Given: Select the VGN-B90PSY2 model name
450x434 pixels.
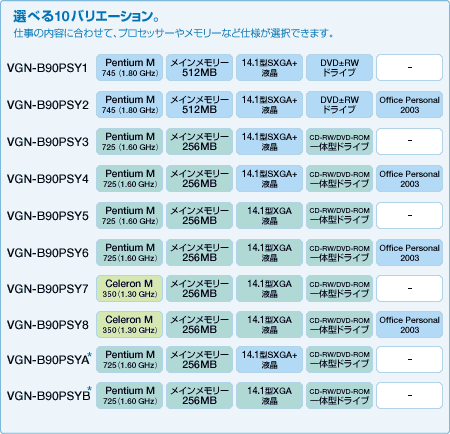Looking at the screenshot, I should click(x=48, y=105).
